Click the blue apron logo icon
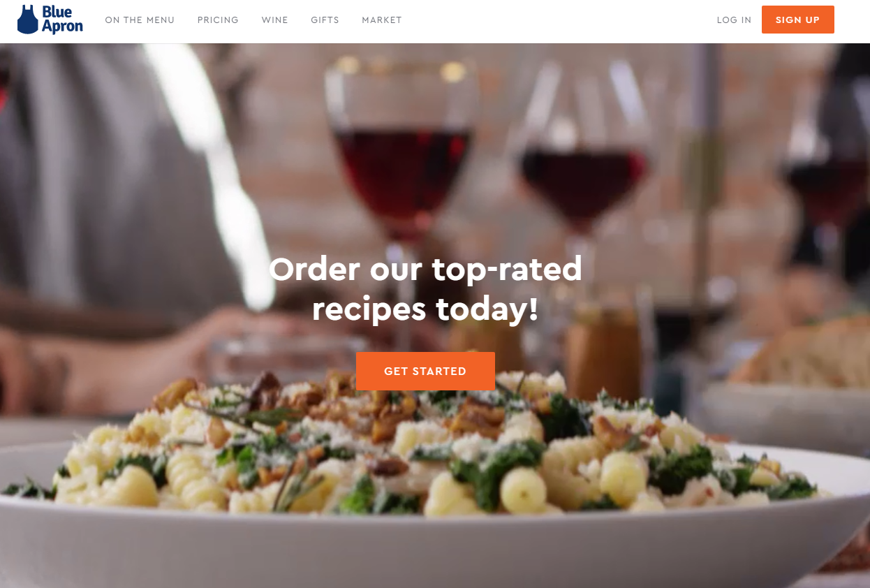The image size is (870, 588). tap(27, 20)
